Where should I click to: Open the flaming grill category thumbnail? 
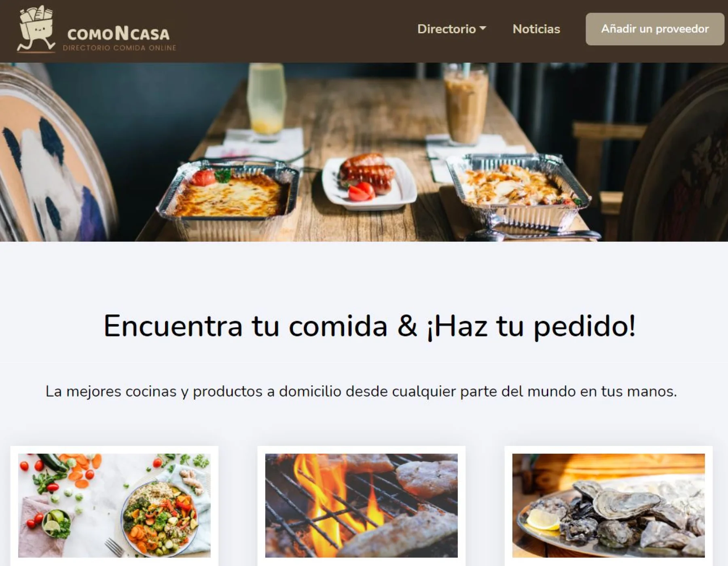[x=362, y=505]
